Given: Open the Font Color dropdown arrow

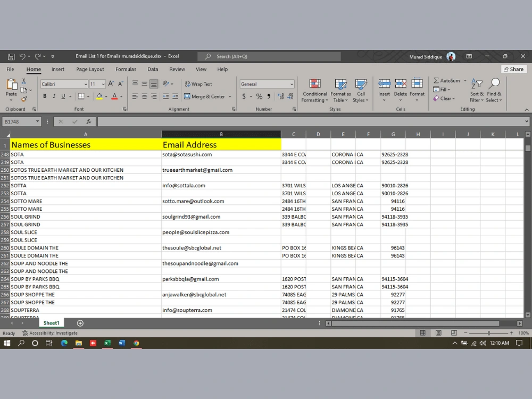Looking at the screenshot, I should point(121,97).
